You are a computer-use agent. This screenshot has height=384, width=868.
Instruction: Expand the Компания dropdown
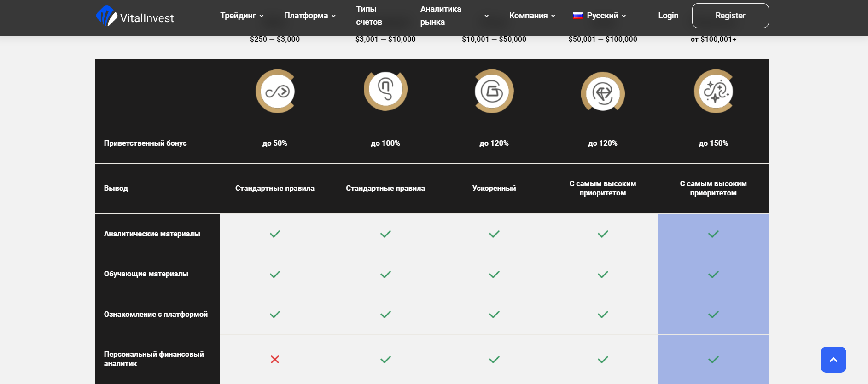531,15
